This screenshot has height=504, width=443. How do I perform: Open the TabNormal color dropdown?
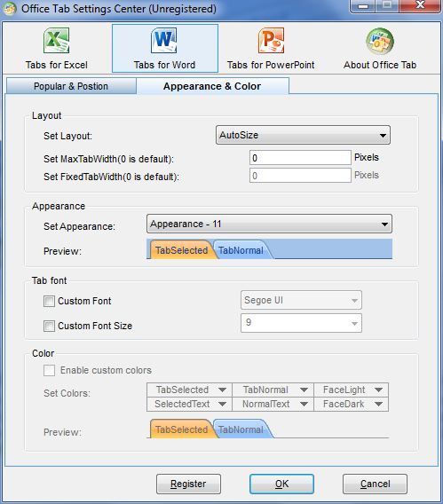click(x=273, y=390)
